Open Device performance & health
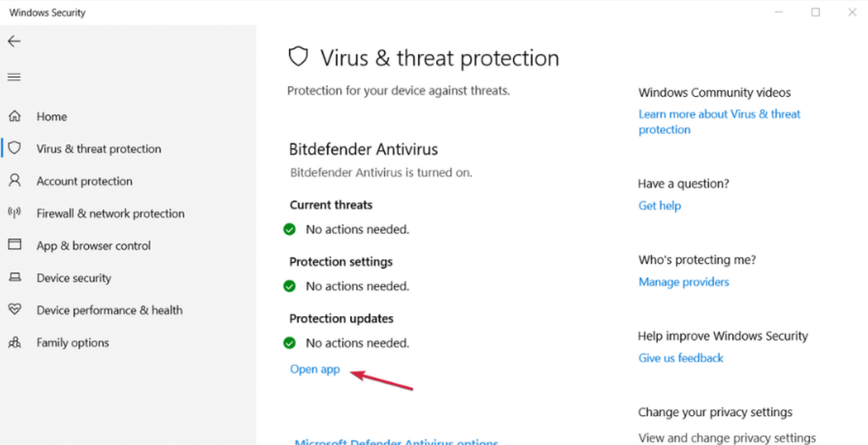Screen dimensions: 868x445 point(109,310)
